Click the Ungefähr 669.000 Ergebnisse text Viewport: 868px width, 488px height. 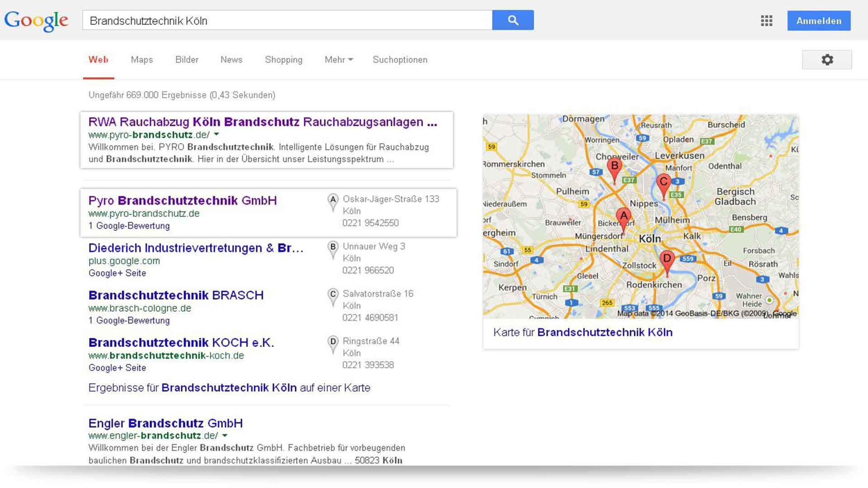coord(182,95)
